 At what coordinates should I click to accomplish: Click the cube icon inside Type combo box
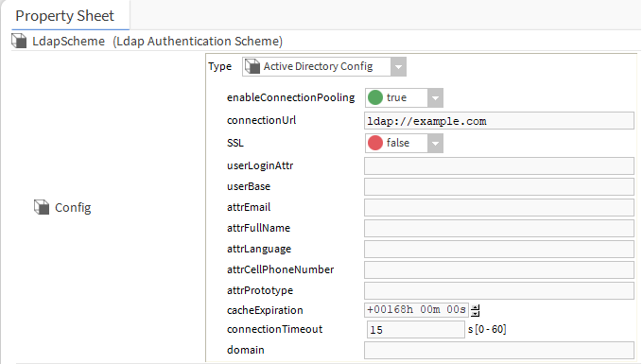click(x=252, y=66)
